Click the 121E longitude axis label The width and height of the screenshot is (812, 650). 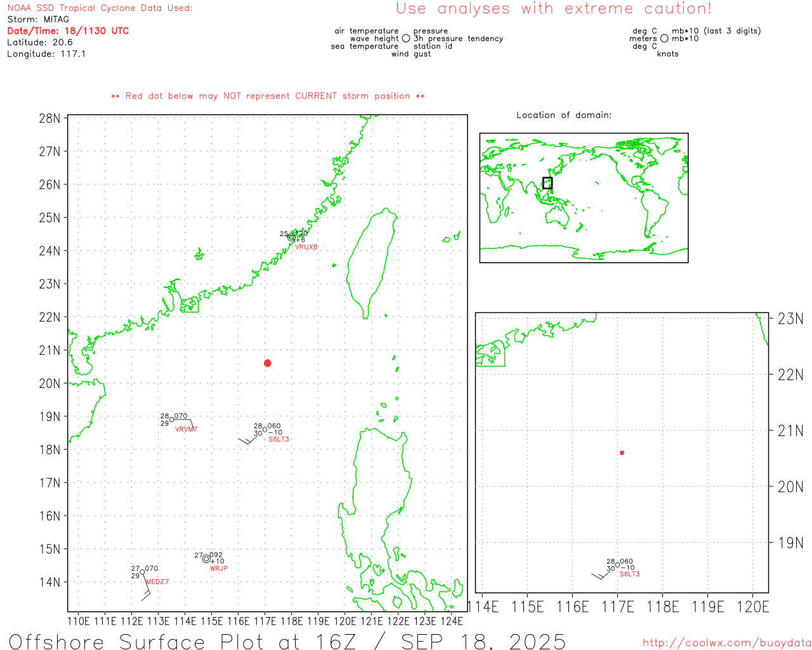point(372,621)
